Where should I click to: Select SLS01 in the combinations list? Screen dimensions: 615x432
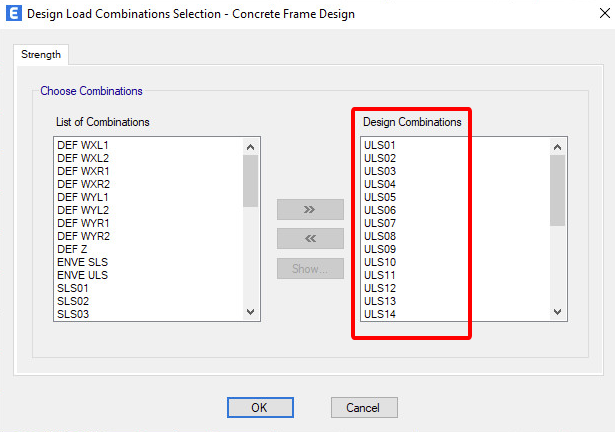tap(73, 288)
